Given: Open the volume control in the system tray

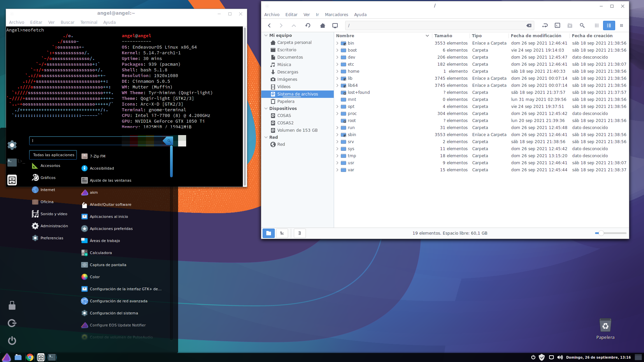Looking at the screenshot, I should 560,357.
